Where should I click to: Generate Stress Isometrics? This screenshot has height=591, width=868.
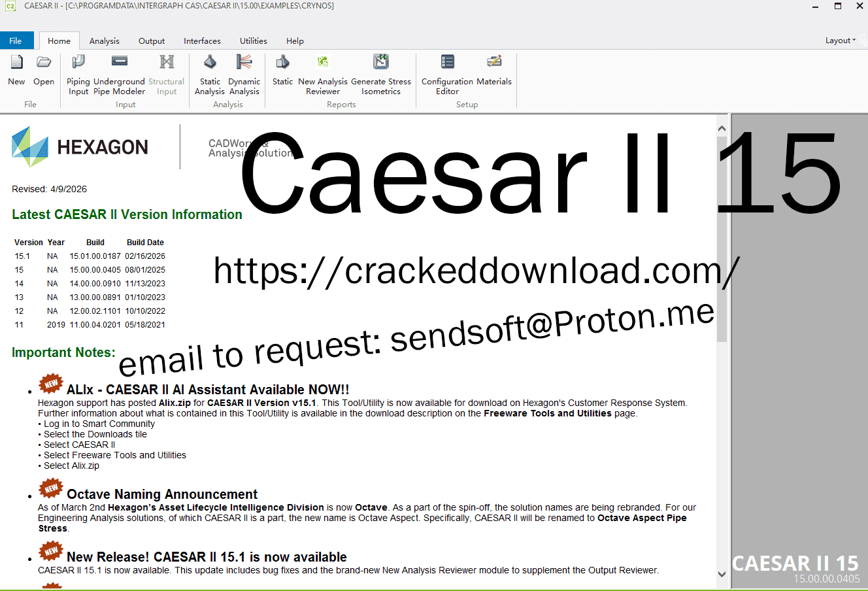381,75
